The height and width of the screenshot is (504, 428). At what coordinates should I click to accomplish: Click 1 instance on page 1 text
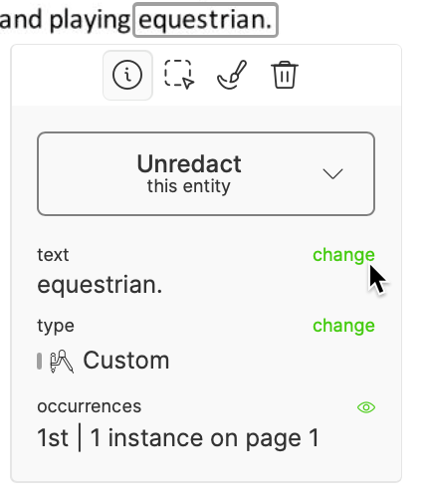[x=205, y=438]
